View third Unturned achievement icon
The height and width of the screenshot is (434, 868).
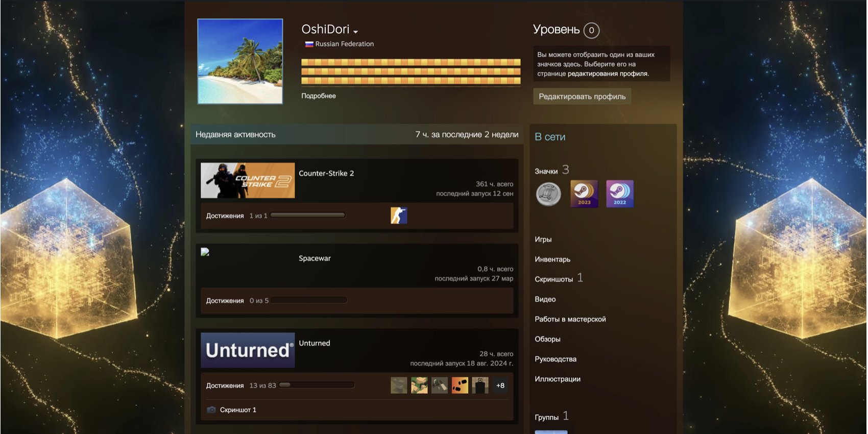440,385
